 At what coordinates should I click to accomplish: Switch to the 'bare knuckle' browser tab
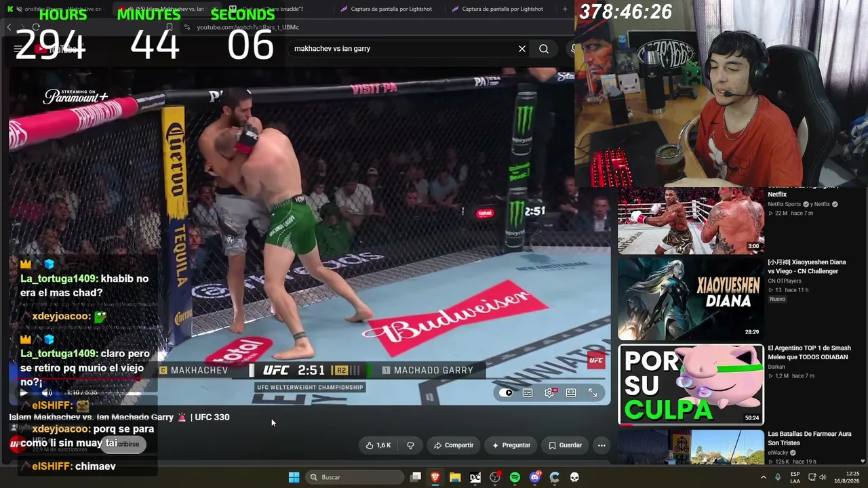pyautogui.click(x=277, y=9)
